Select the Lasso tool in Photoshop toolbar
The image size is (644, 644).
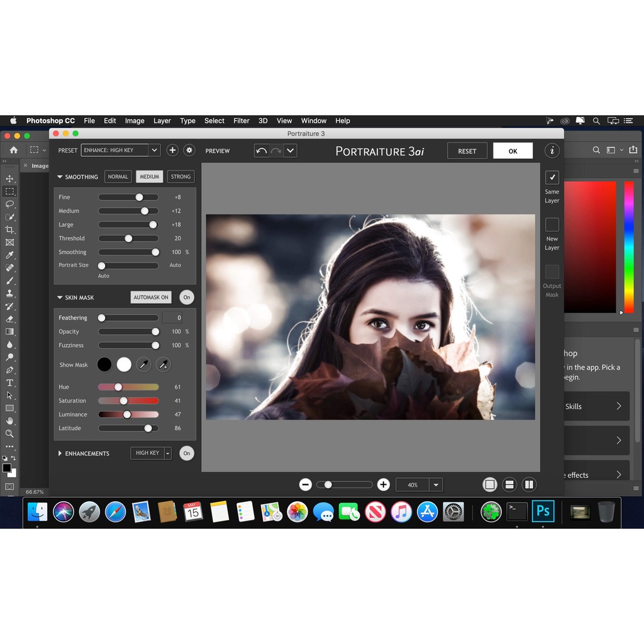coord(9,204)
